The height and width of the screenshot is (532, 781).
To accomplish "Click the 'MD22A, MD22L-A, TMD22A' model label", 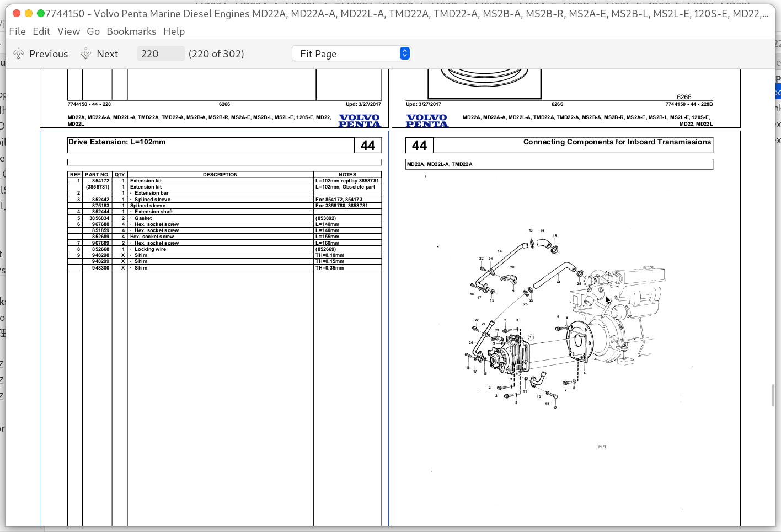I will coord(440,164).
